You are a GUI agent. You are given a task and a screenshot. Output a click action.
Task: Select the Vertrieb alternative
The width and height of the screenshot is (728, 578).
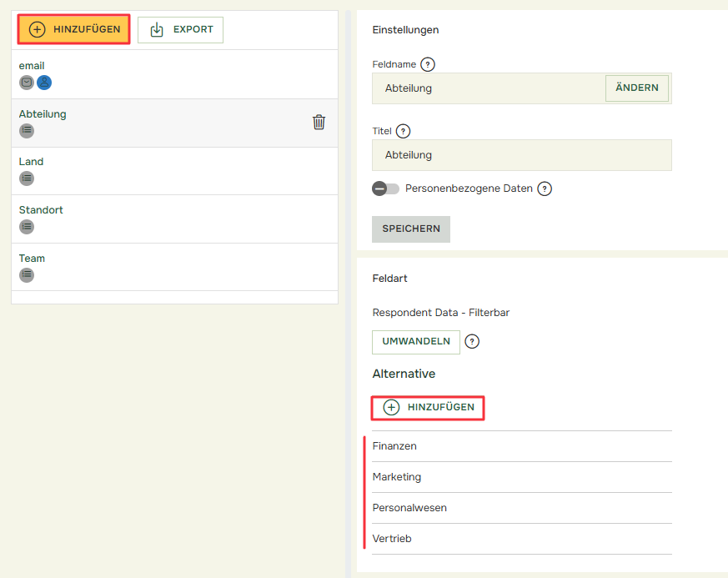(522, 539)
